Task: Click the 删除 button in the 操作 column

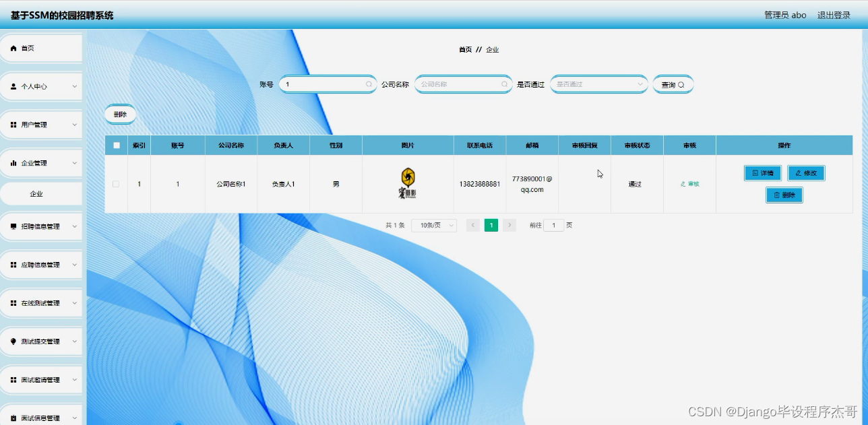Action: [784, 195]
